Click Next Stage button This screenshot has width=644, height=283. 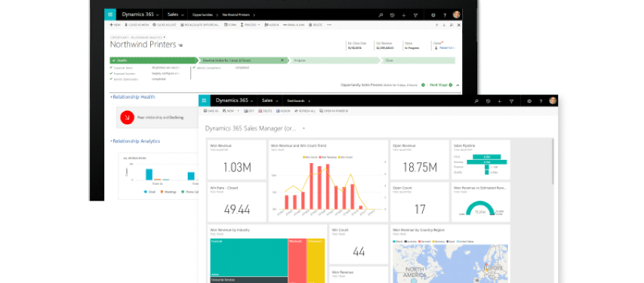(x=441, y=85)
